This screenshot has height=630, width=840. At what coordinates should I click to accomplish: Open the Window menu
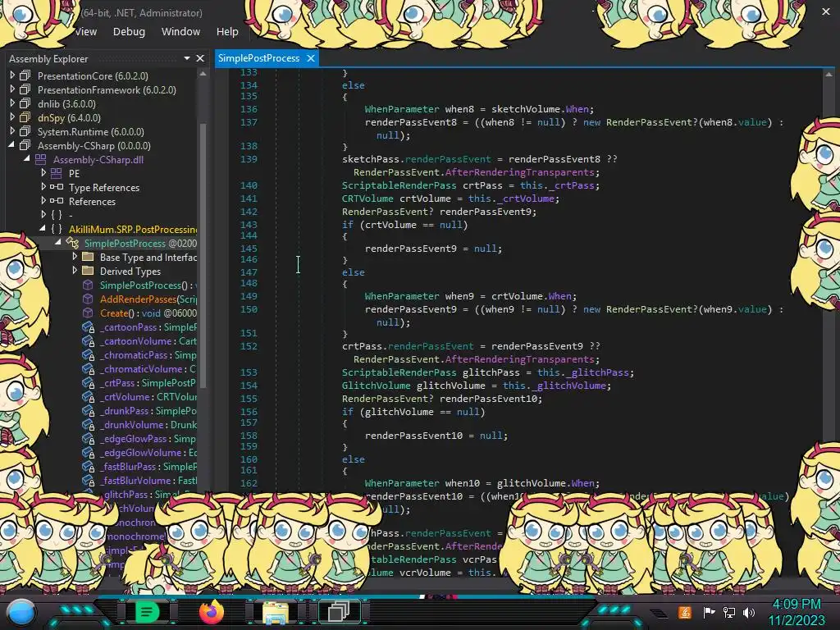180,32
